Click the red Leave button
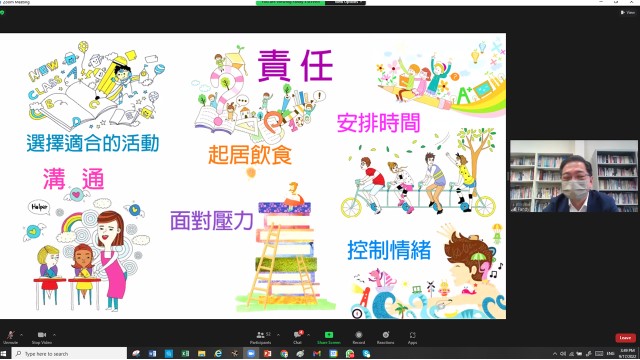 click(625, 338)
